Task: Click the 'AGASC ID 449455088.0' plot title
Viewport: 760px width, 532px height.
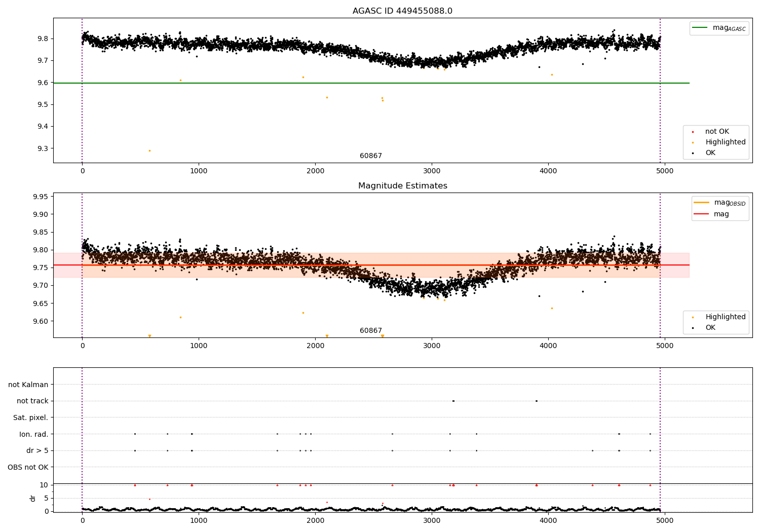Action: [402, 11]
